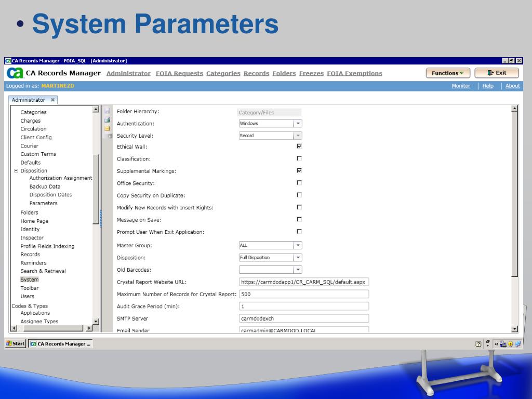This screenshot has width=532, height=399.
Task: Click the network computers tray icon
Action: [503, 344]
